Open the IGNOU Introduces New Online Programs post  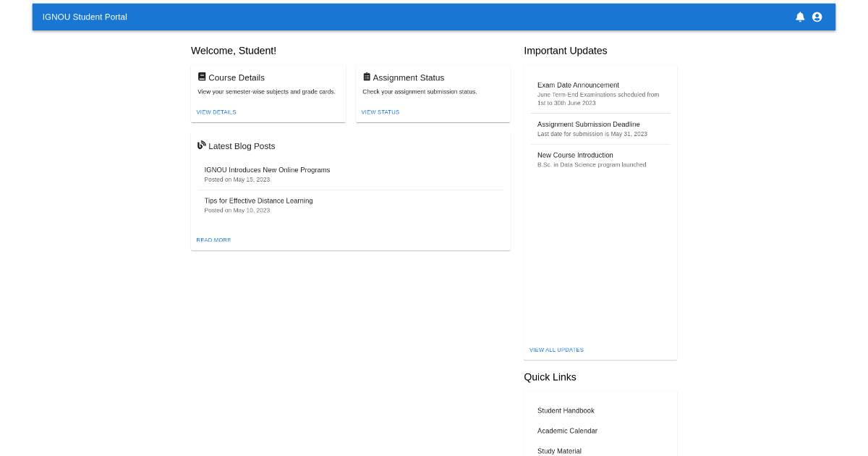pyautogui.click(x=267, y=170)
